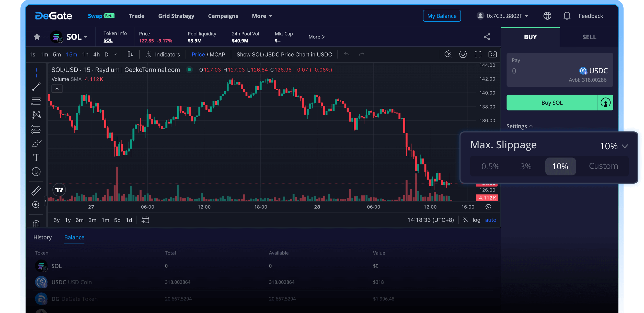Toggle percent scale on the chart
Viewport: 644px width, 313px height.
465,220
